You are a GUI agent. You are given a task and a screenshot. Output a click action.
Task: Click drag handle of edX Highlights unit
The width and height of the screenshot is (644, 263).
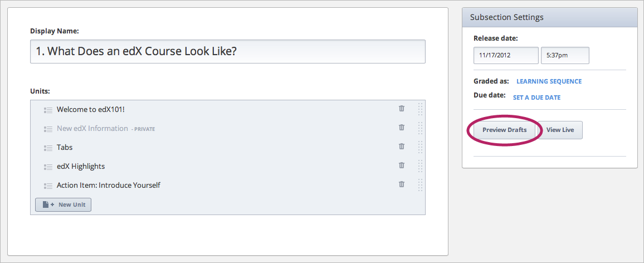click(420, 166)
